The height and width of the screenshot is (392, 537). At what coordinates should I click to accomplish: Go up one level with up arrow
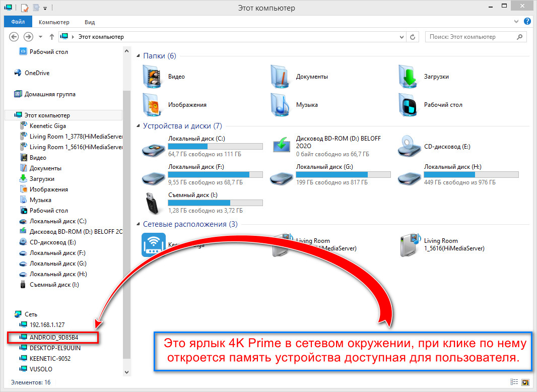coord(52,37)
